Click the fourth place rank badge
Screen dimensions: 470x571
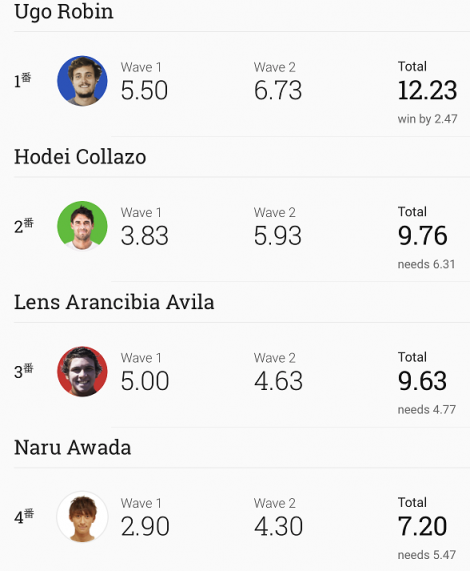[24, 516]
